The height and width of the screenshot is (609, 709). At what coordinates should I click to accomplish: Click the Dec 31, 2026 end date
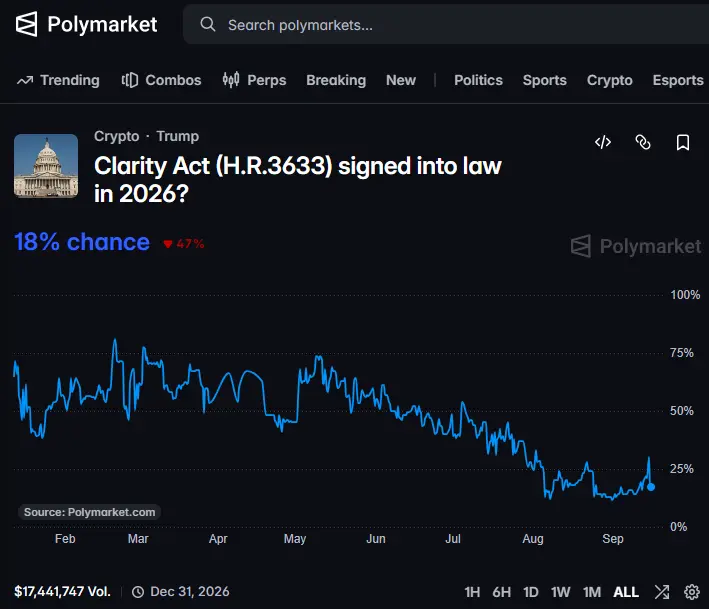pos(189,591)
